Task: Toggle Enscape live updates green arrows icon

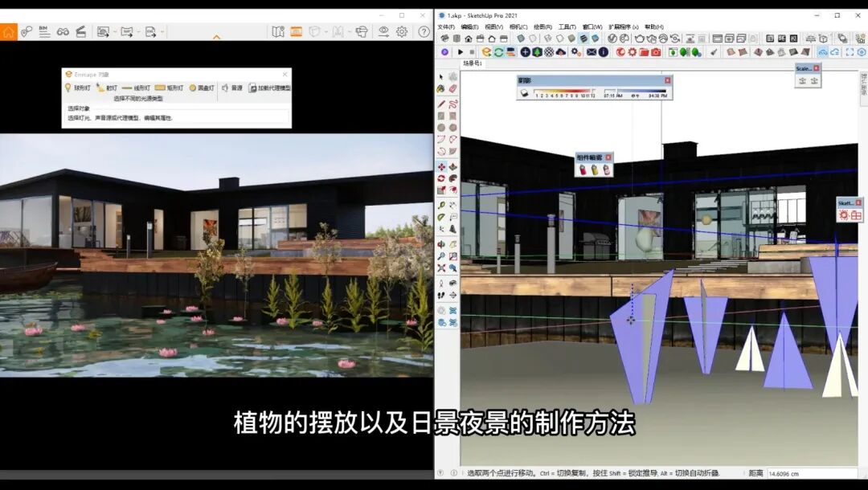Action: coord(498,52)
